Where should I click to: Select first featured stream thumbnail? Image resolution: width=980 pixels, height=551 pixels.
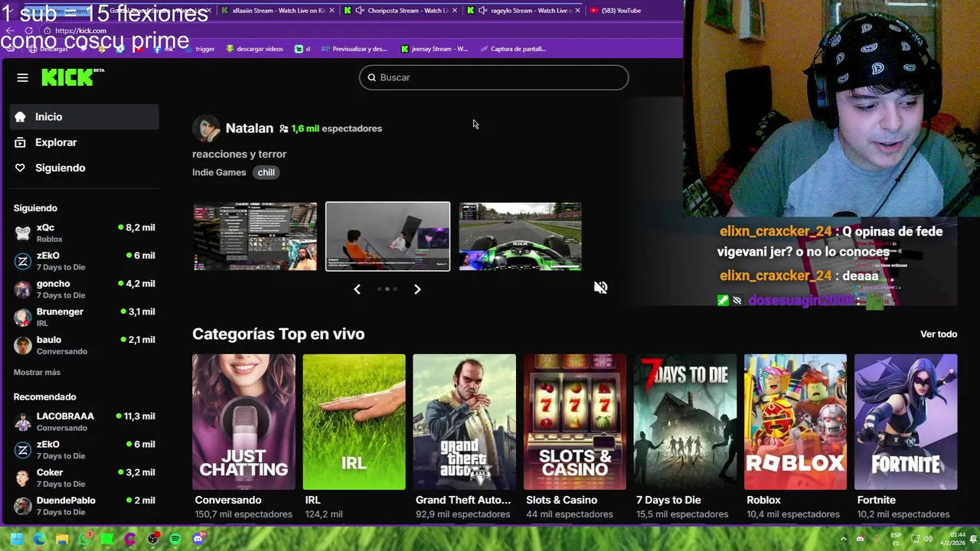point(255,236)
